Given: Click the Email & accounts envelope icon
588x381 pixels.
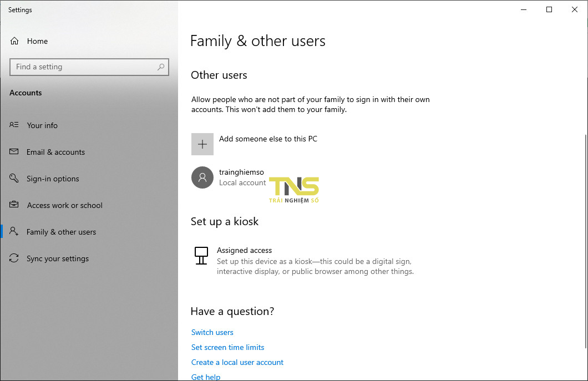Looking at the screenshot, I should (14, 152).
